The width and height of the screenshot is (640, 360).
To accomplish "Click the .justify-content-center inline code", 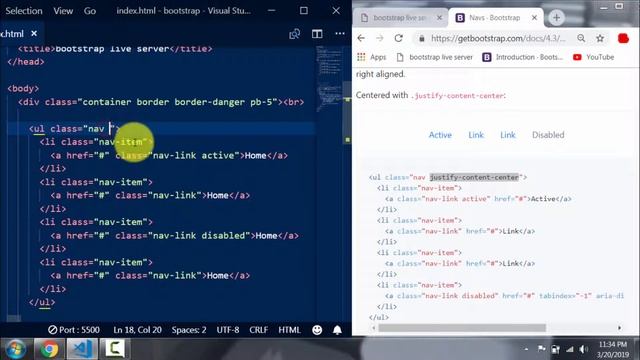I will [x=458, y=96].
